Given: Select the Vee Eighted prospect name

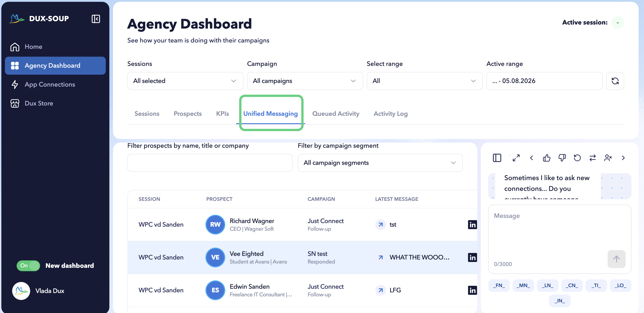Looking at the screenshot, I should tap(246, 254).
